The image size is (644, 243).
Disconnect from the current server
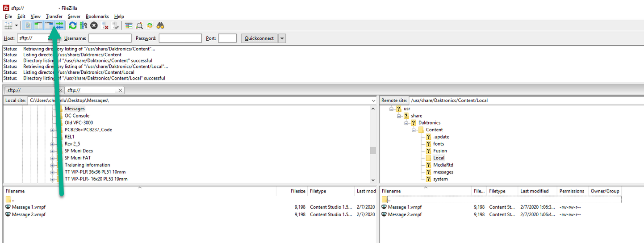coord(105,26)
